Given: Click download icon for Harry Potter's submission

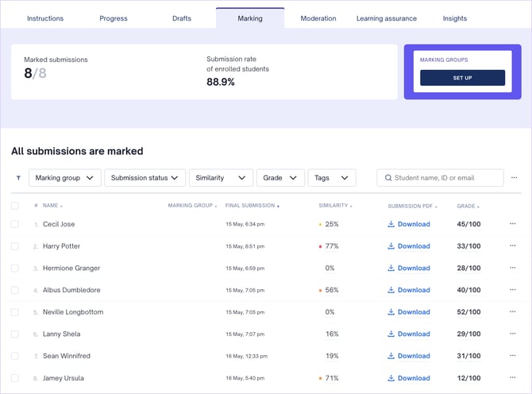Looking at the screenshot, I should click(391, 246).
